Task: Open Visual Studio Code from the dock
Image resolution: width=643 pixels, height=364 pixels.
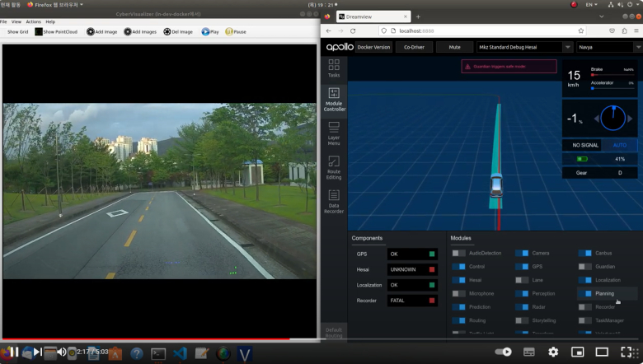Action: tap(180, 353)
